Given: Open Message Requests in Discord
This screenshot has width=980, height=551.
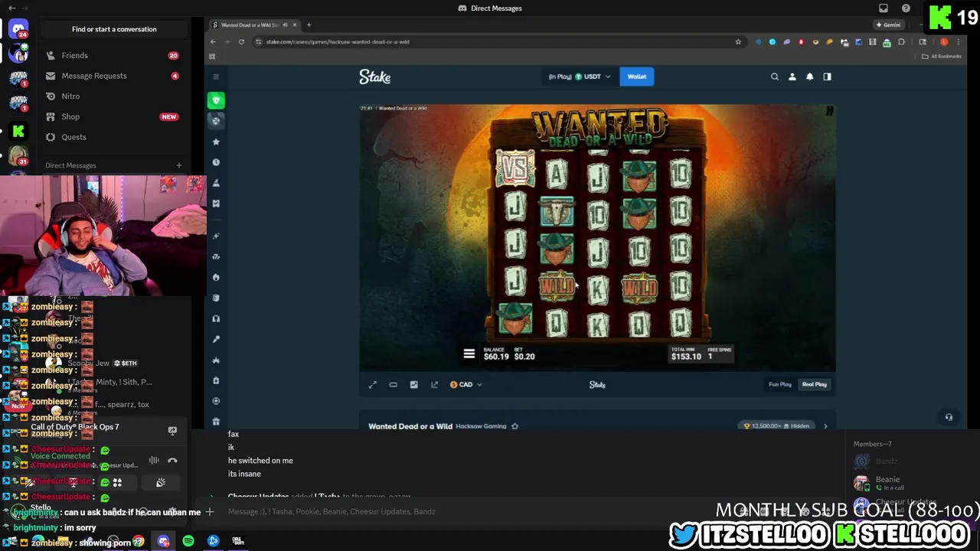Looking at the screenshot, I should click(114, 76).
